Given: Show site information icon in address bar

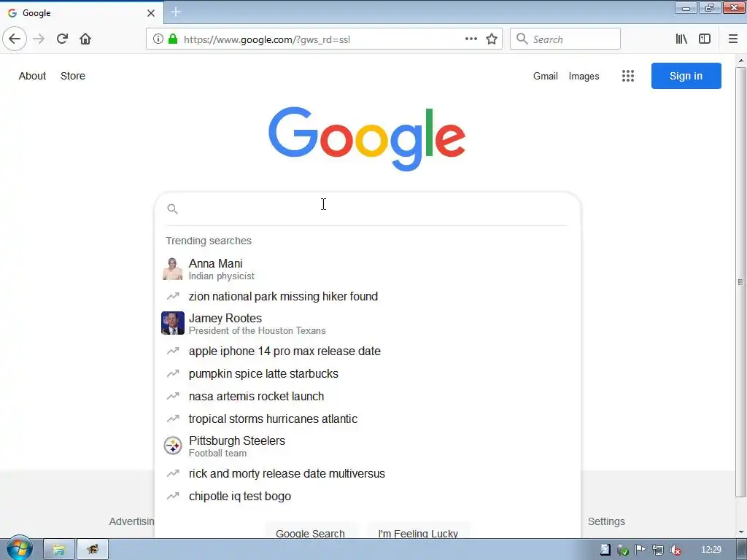Looking at the screenshot, I should [158, 39].
